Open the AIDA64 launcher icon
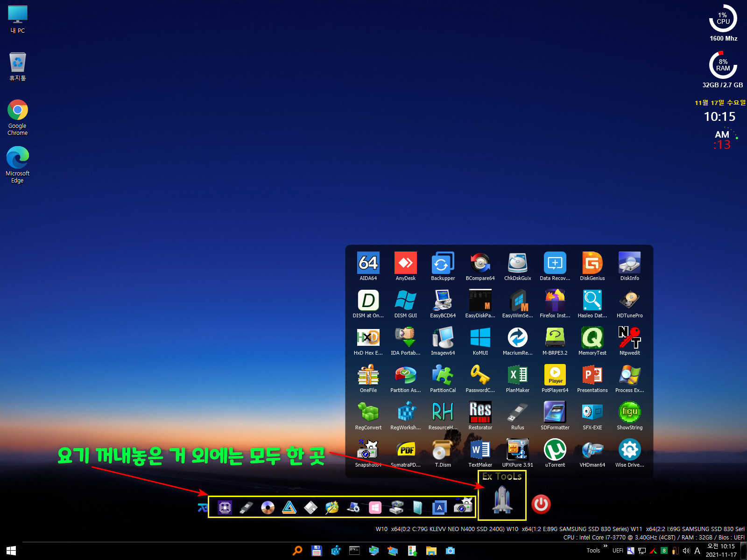 click(x=368, y=263)
